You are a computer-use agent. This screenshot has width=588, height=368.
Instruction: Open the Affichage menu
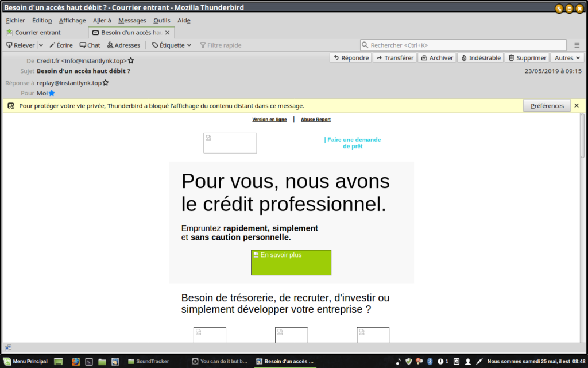(72, 20)
